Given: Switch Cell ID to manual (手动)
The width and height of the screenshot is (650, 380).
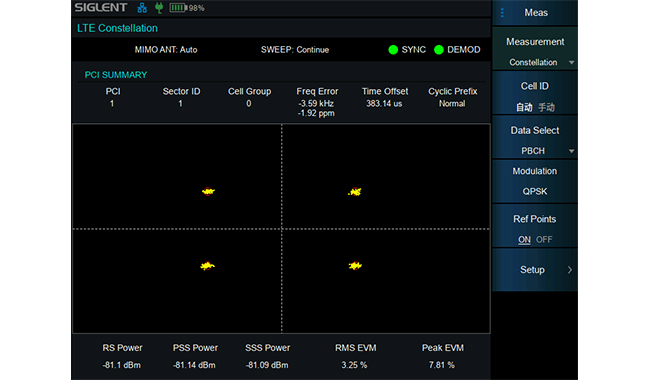Looking at the screenshot, I should [x=546, y=107].
